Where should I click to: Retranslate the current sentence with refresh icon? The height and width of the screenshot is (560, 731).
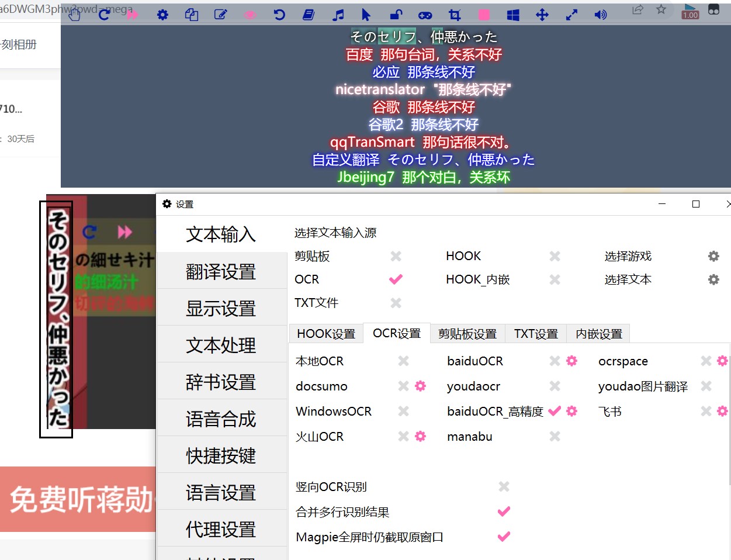(104, 15)
